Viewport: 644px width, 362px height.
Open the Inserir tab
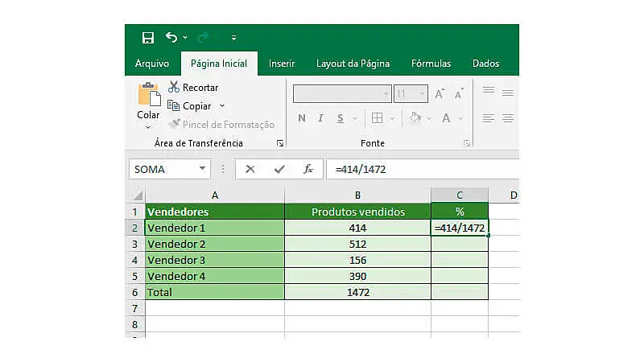(282, 64)
